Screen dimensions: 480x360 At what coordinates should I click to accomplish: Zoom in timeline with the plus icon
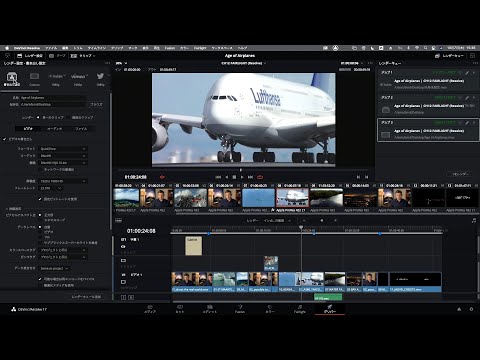click(x=335, y=220)
